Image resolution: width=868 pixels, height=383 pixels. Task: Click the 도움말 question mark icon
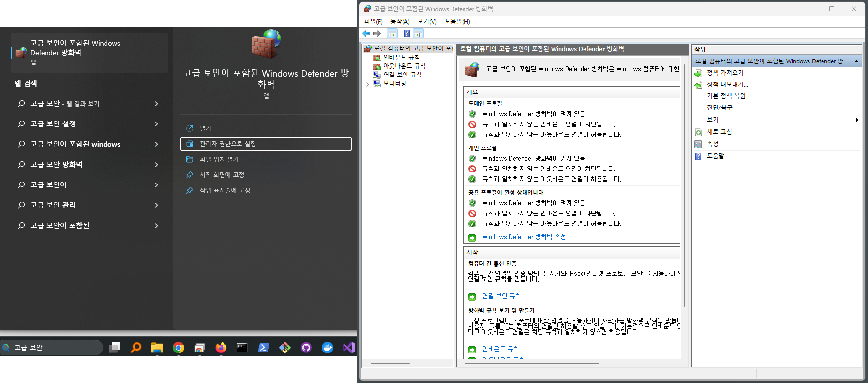698,156
